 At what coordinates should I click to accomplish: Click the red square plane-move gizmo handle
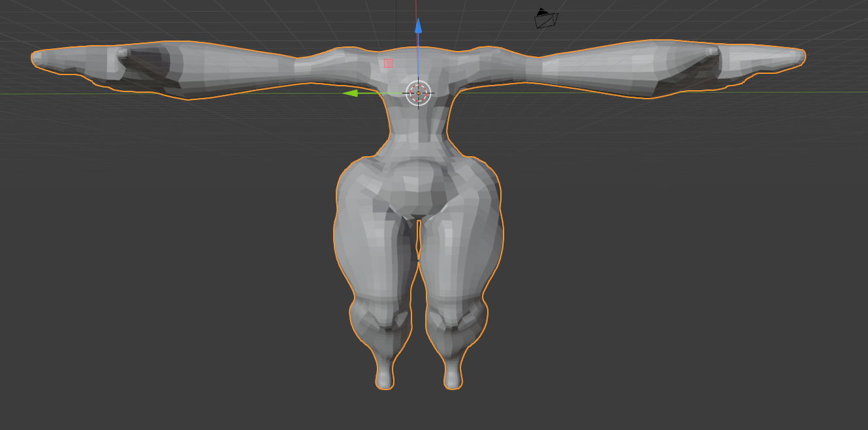pos(389,63)
